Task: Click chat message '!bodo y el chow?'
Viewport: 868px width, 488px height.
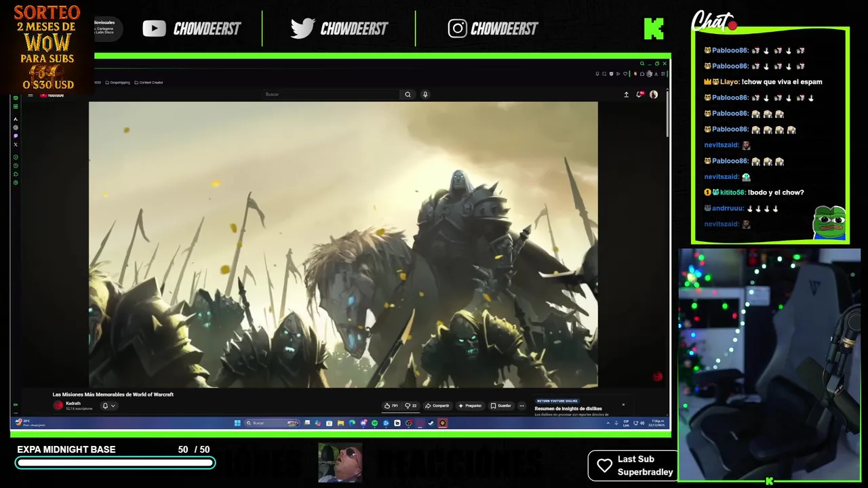Action: click(x=776, y=192)
